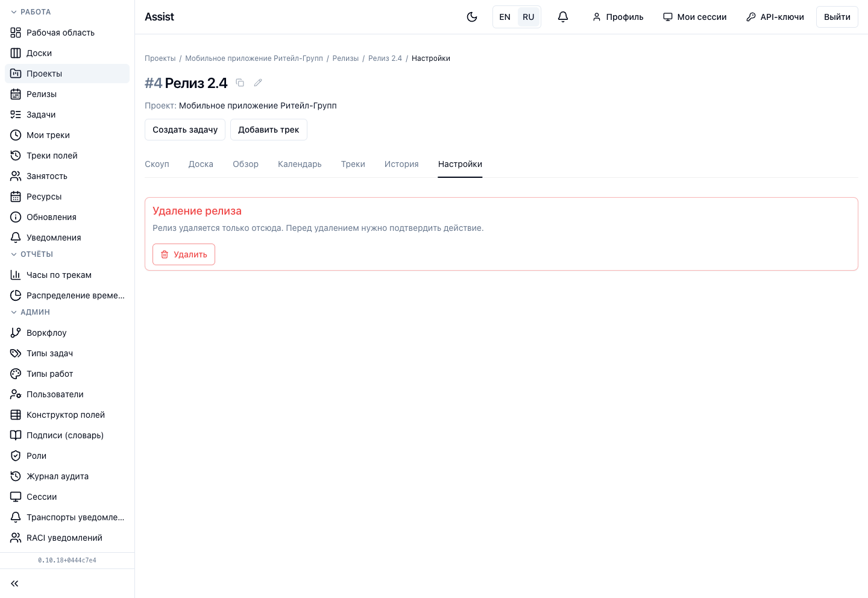Go to Доски in the sidebar
This screenshot has width=868, height=598.
click(67, 53)
